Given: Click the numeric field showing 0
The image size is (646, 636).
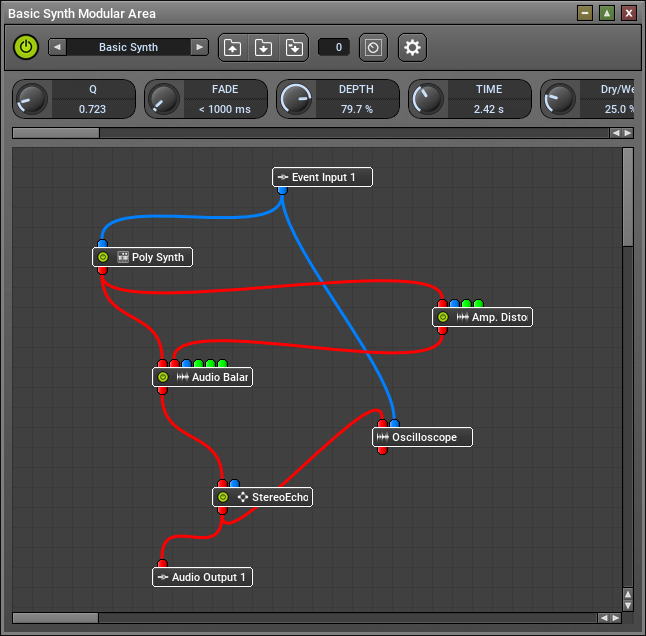Looking at the screenshot, I should point(334,47).
